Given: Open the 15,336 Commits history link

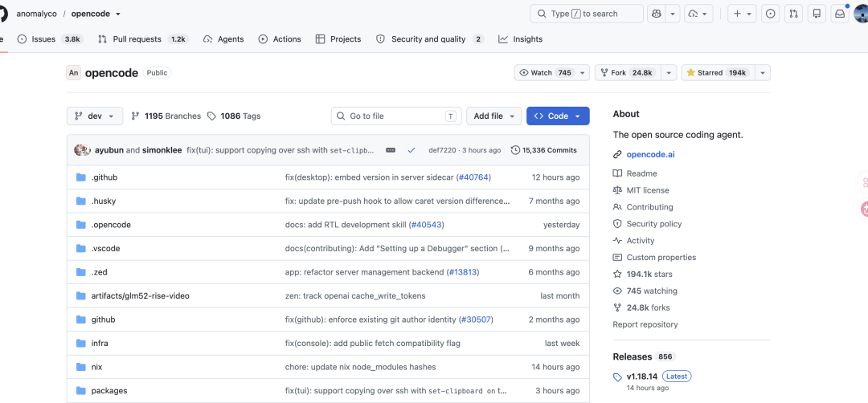Looking at the screenshot, I should pyautogui.click(x=544, y=150).
